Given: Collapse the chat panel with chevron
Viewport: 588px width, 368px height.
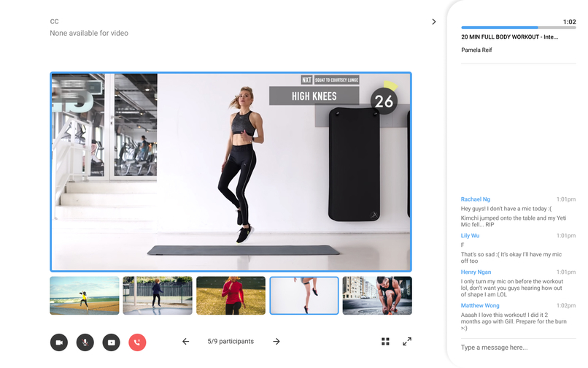Looking at the screenshot, I should (x=434, y=22).
